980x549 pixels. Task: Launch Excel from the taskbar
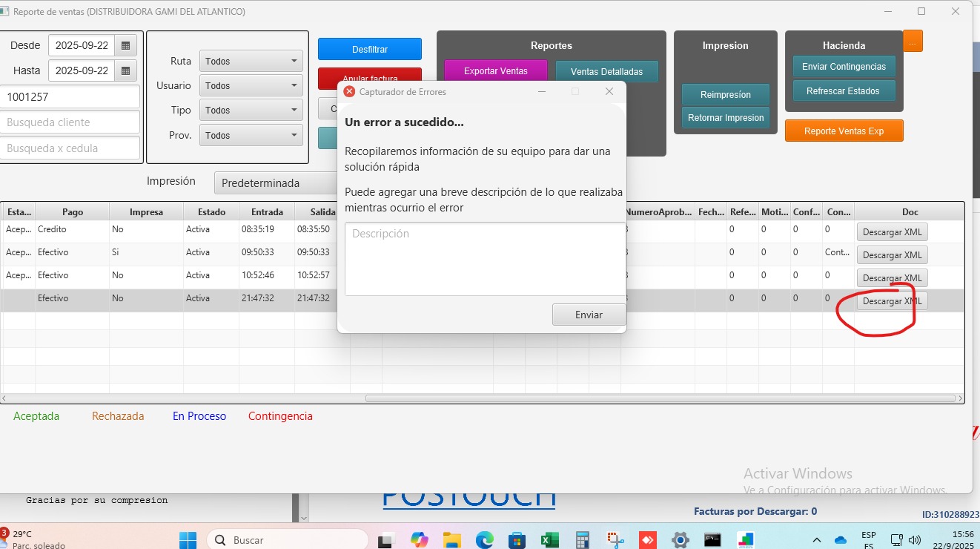coord(549,540)
